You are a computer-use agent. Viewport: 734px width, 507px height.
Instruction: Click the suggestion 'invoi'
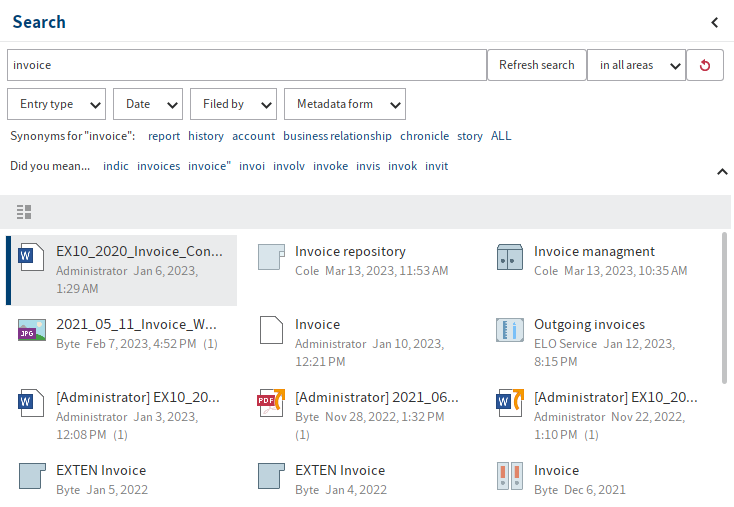pos(252,166)
